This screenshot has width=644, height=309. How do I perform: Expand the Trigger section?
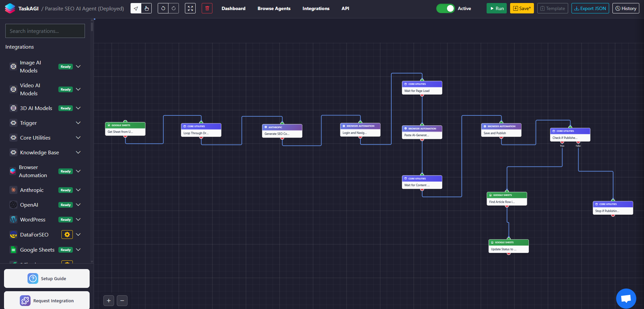tap(78, 123)
